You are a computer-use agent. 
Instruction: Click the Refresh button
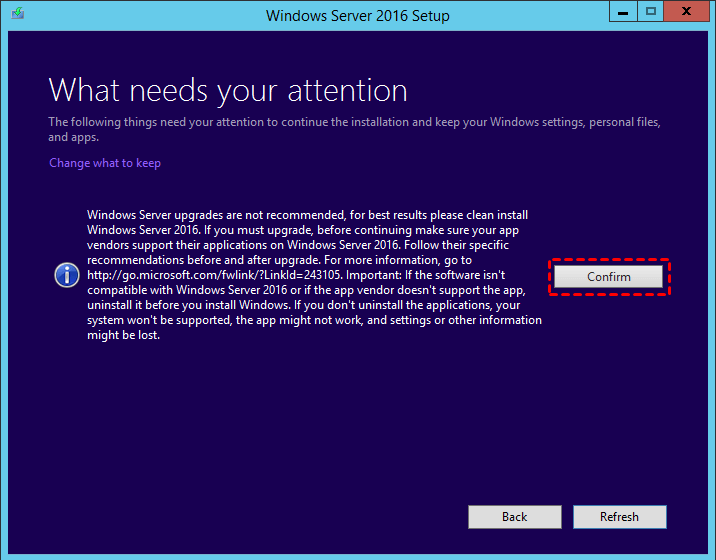pos(619,516)
